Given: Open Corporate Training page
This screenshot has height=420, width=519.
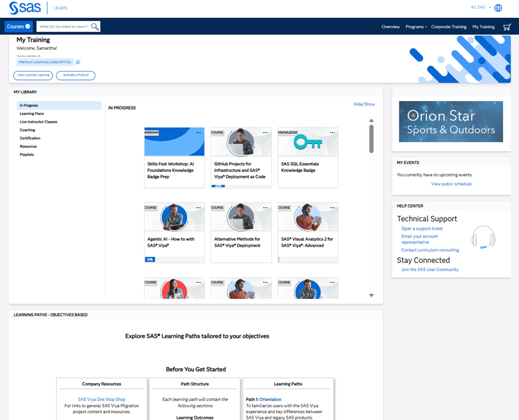Looking at the screenshot, I should click(449, 27).
